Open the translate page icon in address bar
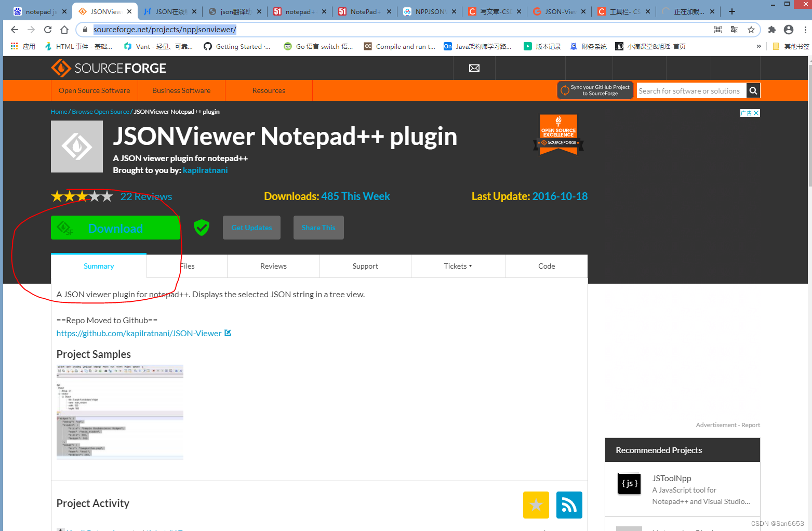The width and height of the screenshot is (812, 531). [735, 30]
